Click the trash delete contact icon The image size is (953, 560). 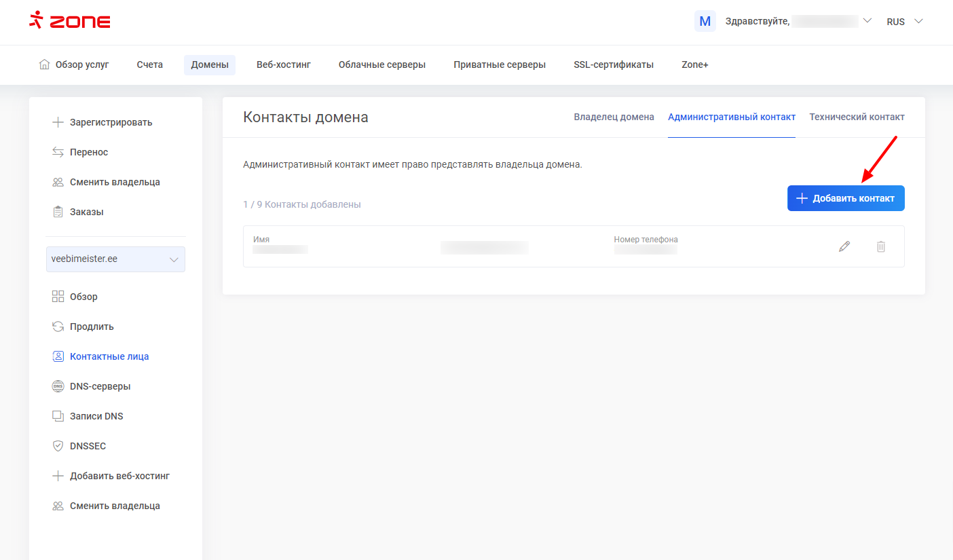[881, 246]
